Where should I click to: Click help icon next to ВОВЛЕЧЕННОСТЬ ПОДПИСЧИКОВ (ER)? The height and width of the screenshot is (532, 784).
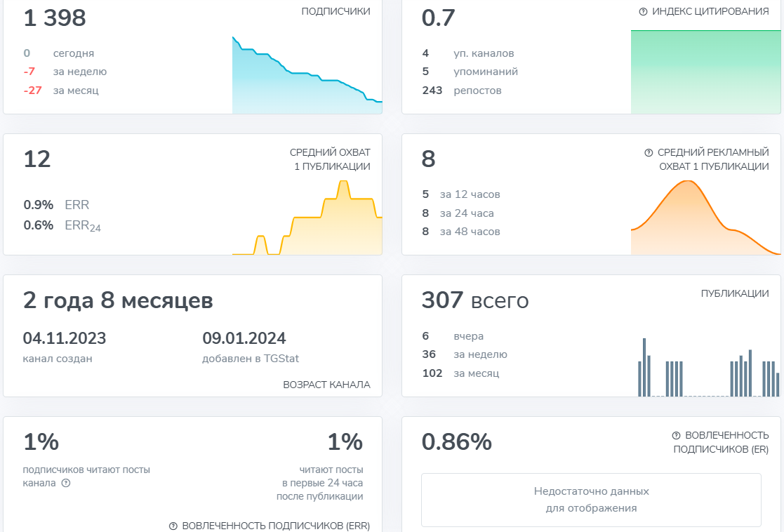(676, 436)
